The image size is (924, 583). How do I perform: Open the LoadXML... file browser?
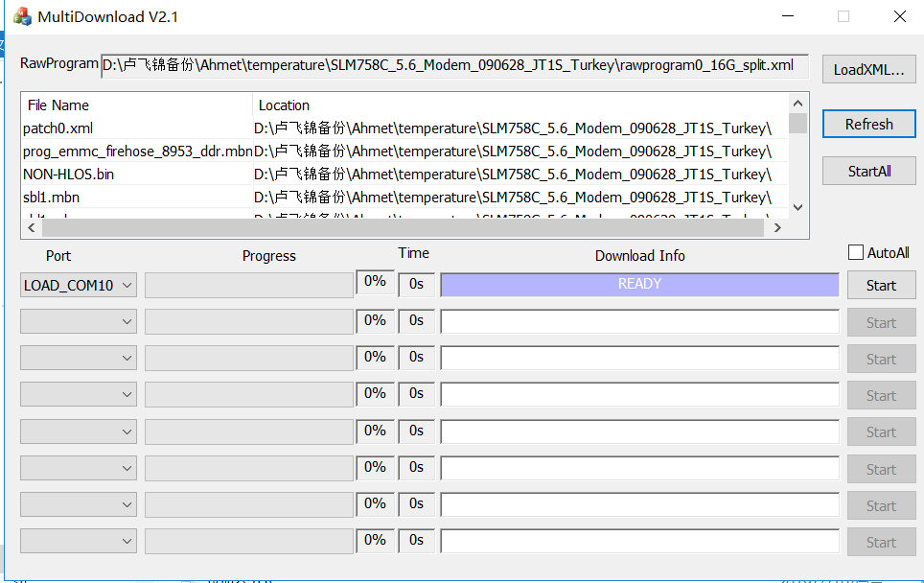(x=868, y=70)
